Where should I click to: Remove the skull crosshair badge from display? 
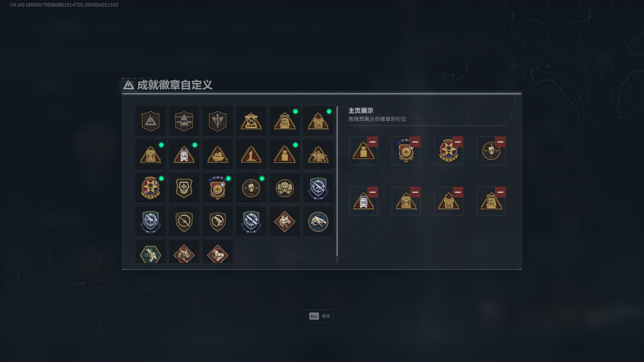(500, 142)
